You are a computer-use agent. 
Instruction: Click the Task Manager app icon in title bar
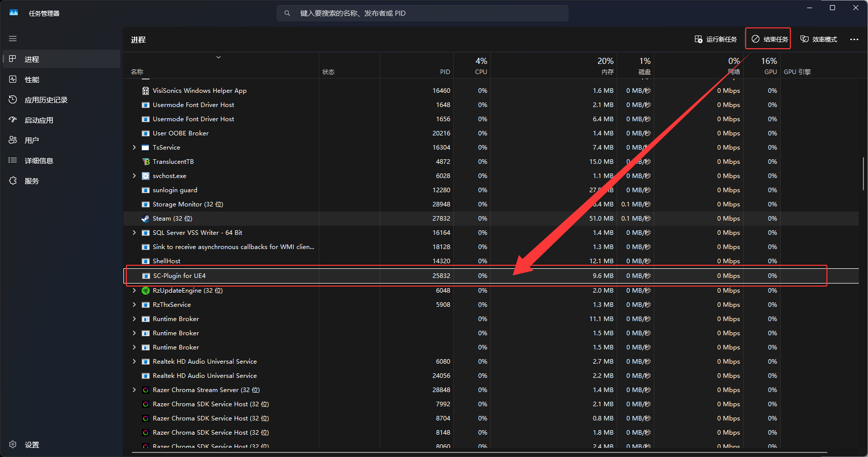pos(14,13)
